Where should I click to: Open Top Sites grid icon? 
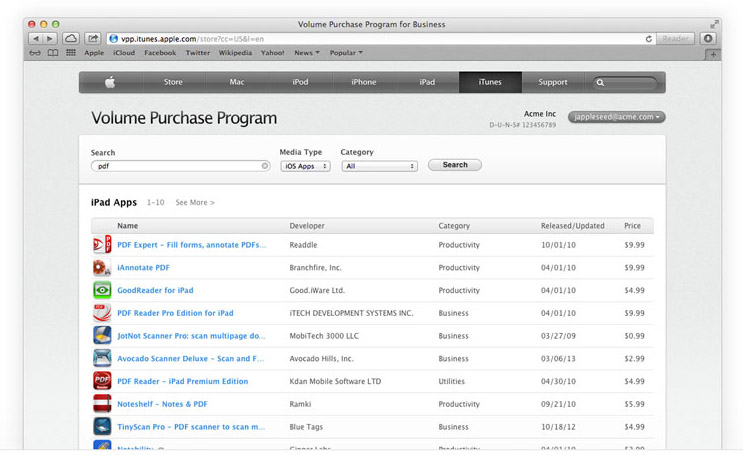click(71, 53)
